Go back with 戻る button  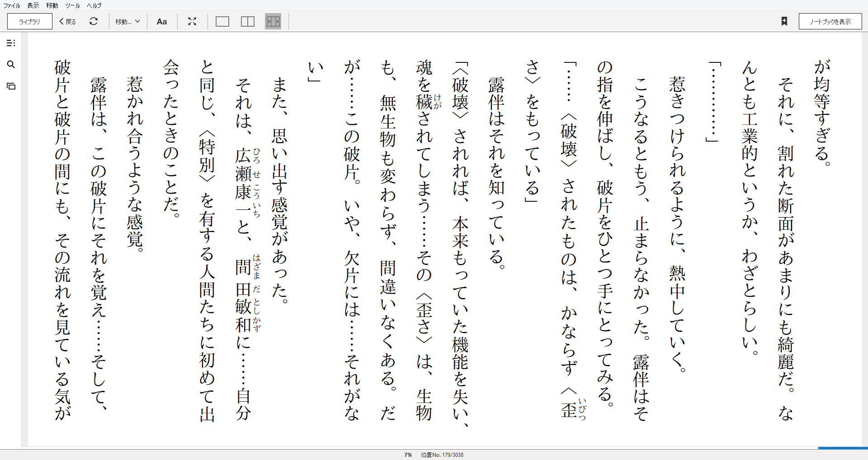(67, 21)
